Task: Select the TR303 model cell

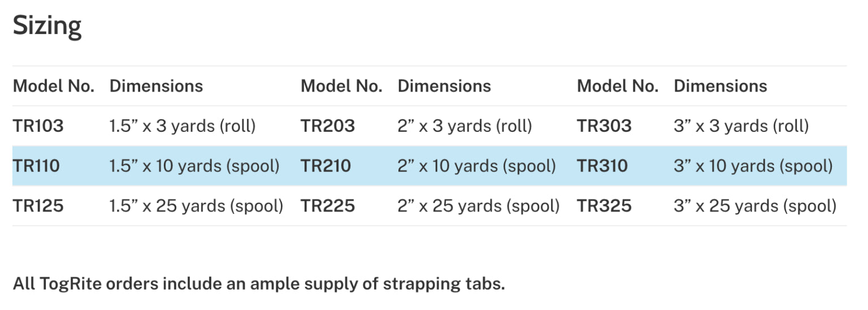Action: pos(604,126)
